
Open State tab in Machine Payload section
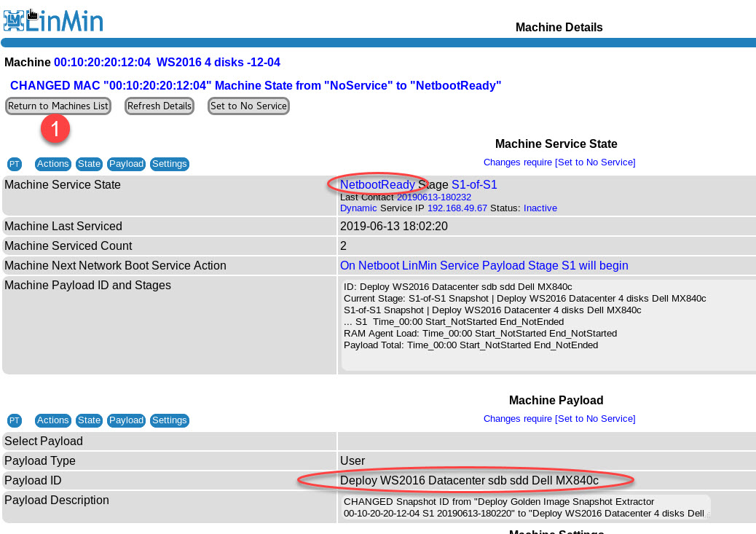pyautogui.click(x=89, y=420)
